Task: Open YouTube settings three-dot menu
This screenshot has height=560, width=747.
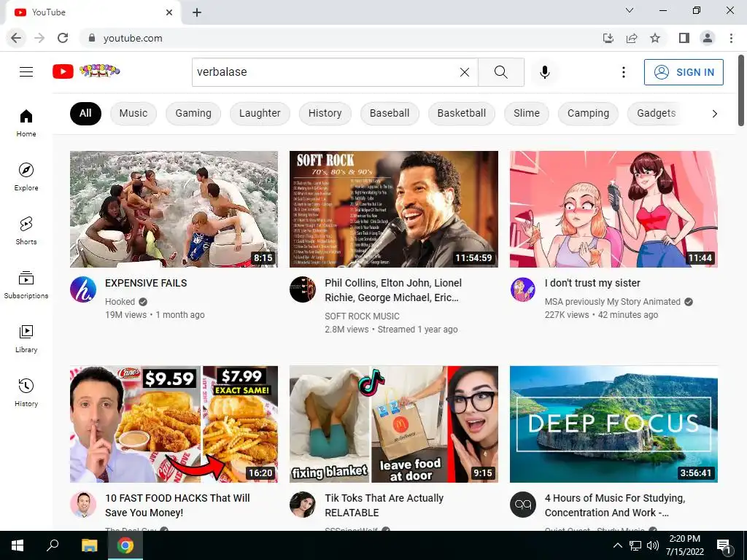Action: (x=623, y=72)
